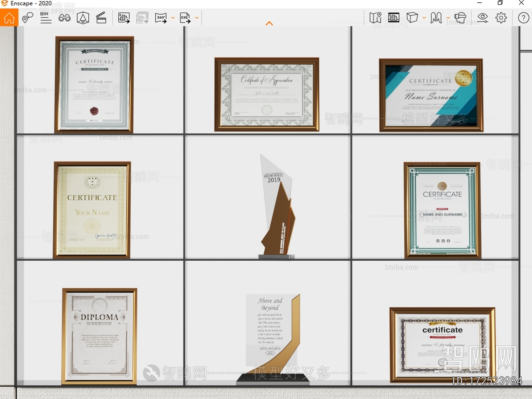Select the blue Name Surname certificate frame
Viewport: 532px width, 399px height.
[431, 95]
